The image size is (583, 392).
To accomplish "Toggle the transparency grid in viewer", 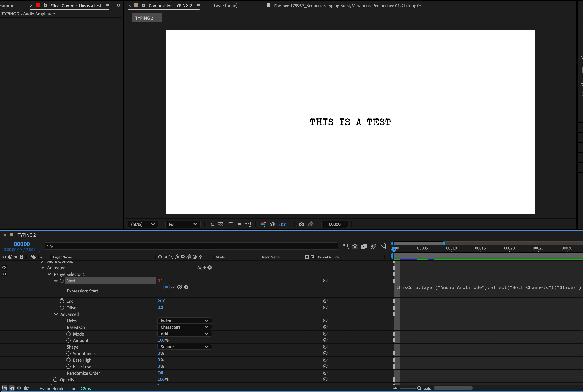I will (x=221, y=224).
